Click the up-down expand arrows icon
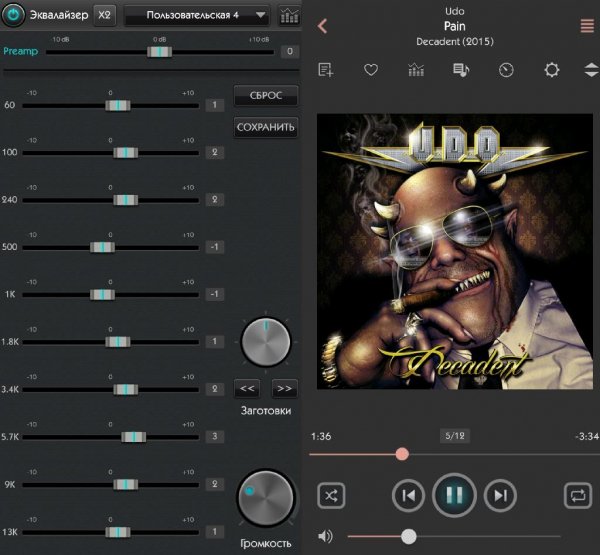This screenshot has height=555, width=600. 592,70
